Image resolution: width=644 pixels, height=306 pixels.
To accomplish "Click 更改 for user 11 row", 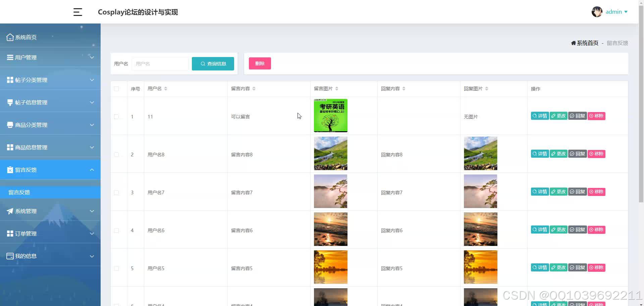I will click(x=558, y=116).
